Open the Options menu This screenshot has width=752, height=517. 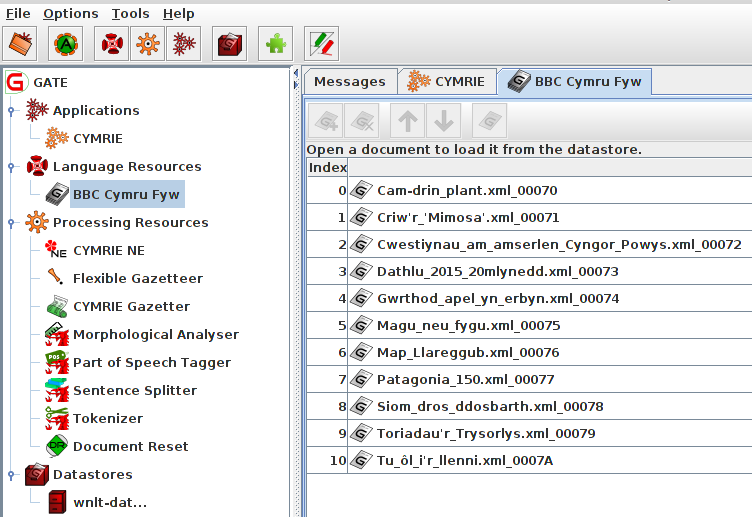click(x=70, y=14)
